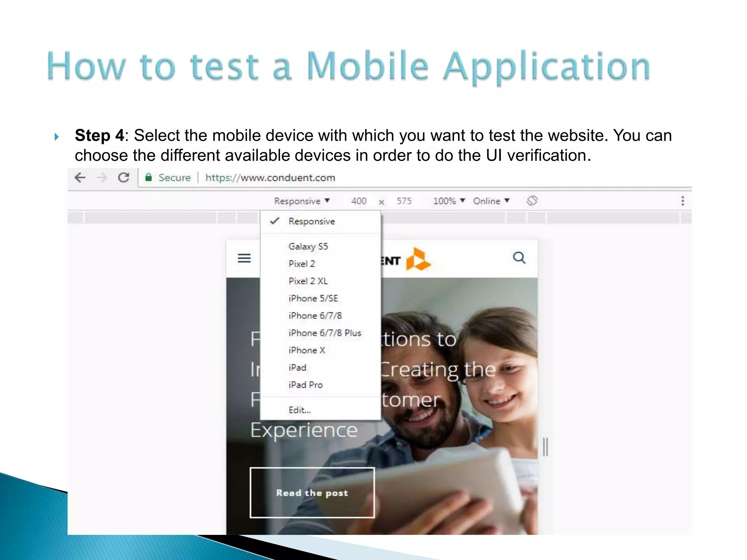Click the rotate device orientation icon

click(x=532, y=201)
